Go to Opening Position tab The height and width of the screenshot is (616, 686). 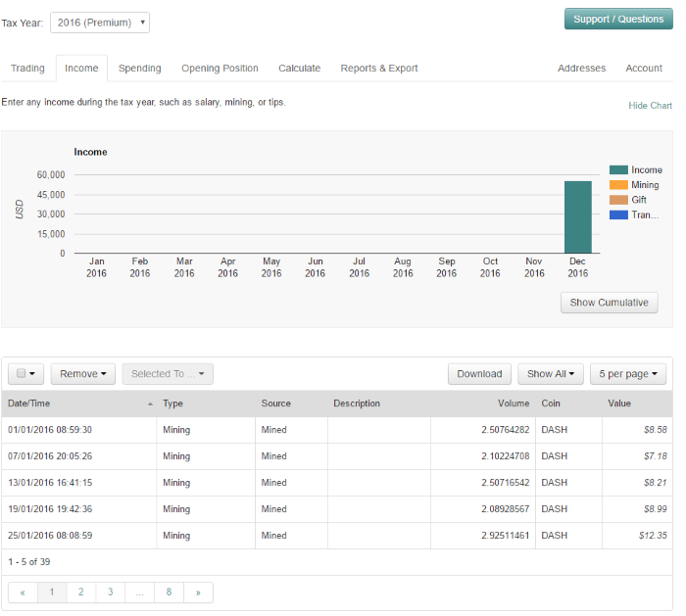pyautogui.click(x=220, y=69)
